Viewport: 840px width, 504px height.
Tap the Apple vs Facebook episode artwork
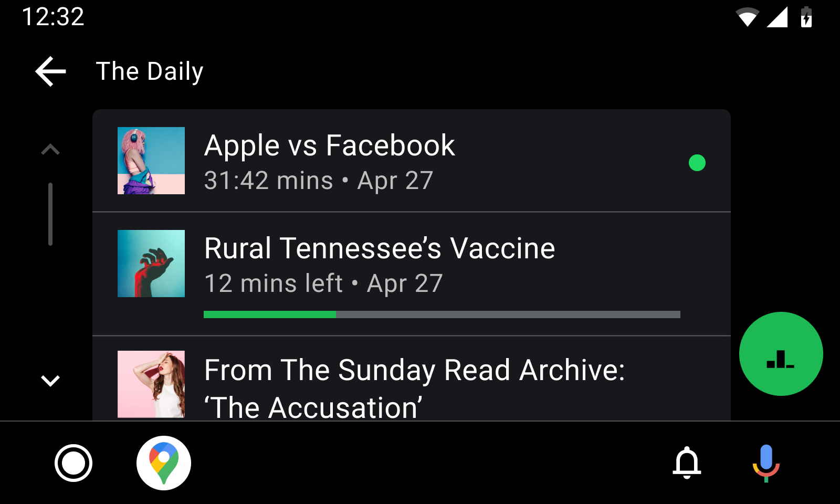(x=151, y=161)
